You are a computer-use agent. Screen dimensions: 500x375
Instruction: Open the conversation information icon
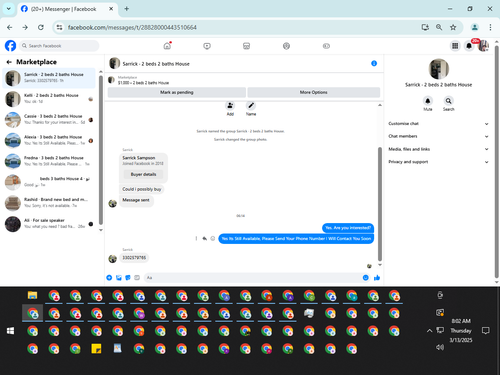(374, 63)
